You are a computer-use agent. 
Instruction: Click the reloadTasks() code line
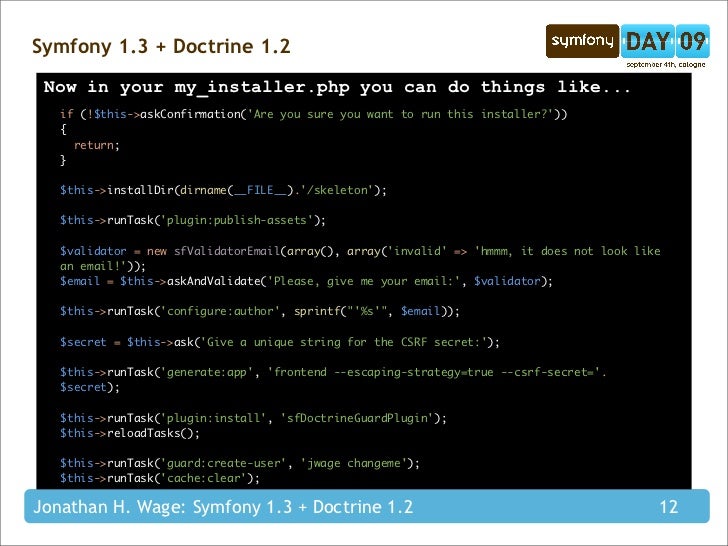click(x=130, y=433)
